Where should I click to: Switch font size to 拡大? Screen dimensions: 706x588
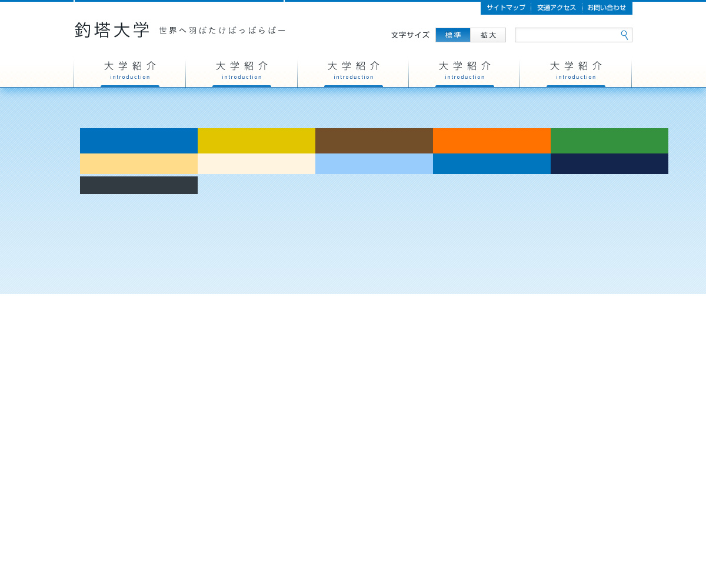coord(488,35)
